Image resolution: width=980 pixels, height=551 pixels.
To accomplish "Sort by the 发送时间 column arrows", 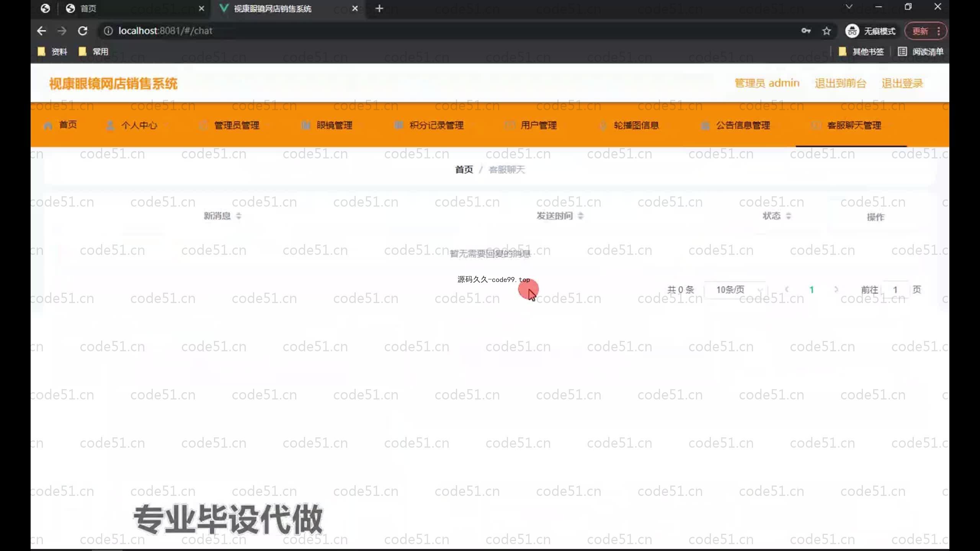I will tap(581, 216).
